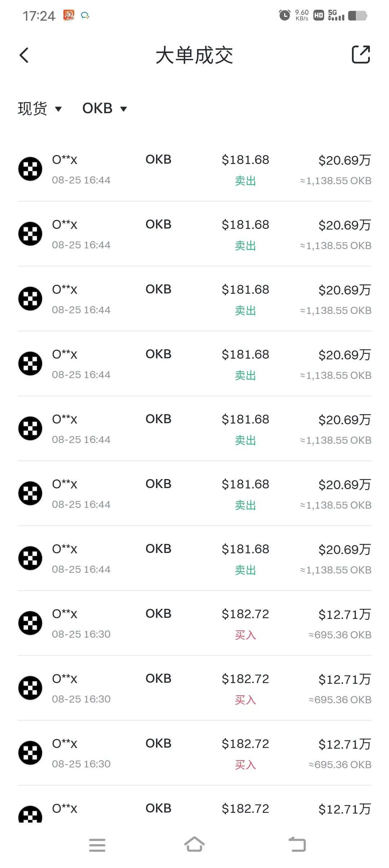
Task: Tap the first 买入 label
Action: tap(245, 635)
